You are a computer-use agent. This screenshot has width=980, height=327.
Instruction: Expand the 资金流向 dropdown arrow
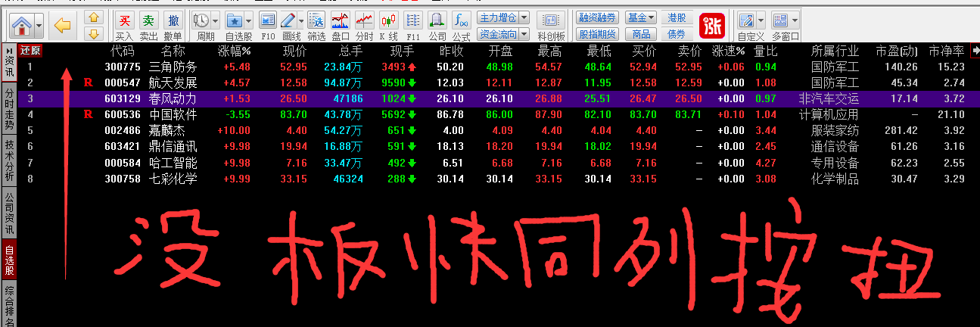click(x=524, y=34)
